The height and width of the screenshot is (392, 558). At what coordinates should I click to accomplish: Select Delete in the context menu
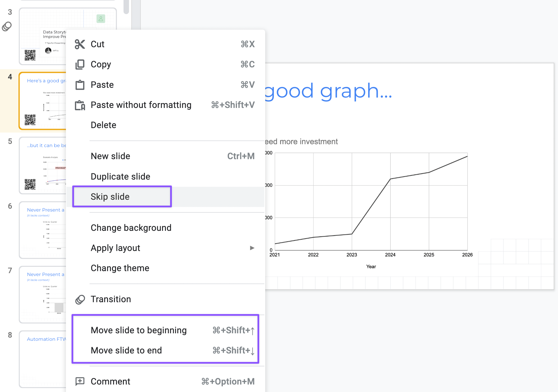click(103, 125)
